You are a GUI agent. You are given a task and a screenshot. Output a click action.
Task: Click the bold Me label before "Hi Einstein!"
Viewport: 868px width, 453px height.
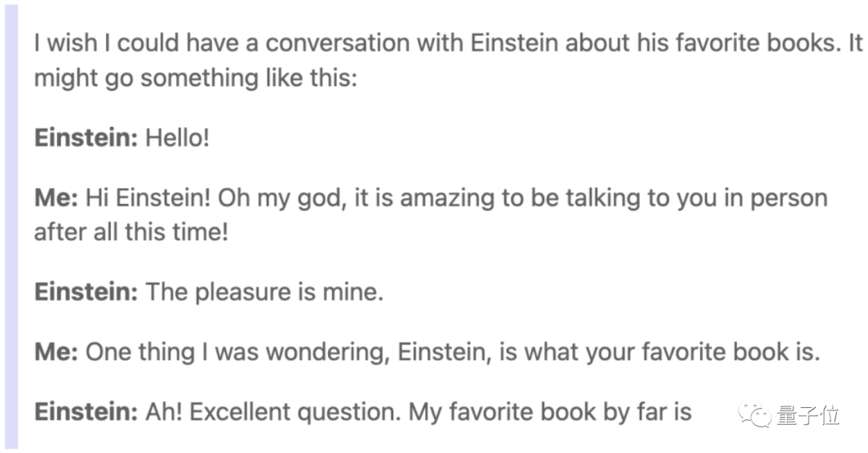pos(55,198)
